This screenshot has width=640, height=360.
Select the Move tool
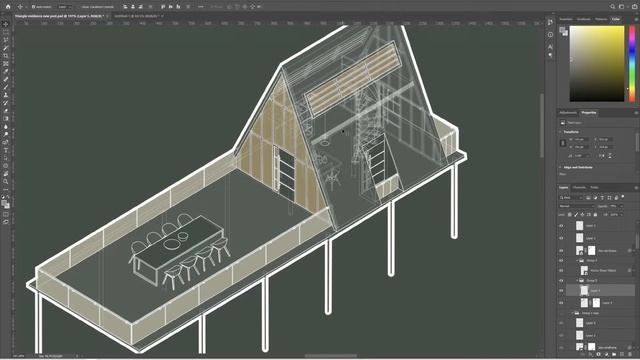[6, 24]
